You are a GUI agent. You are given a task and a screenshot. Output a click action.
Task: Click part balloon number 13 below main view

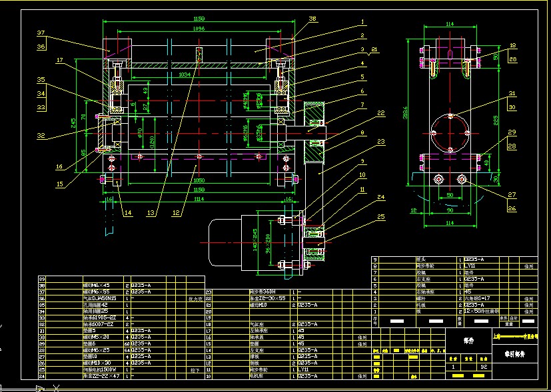[x=152, y=213]
